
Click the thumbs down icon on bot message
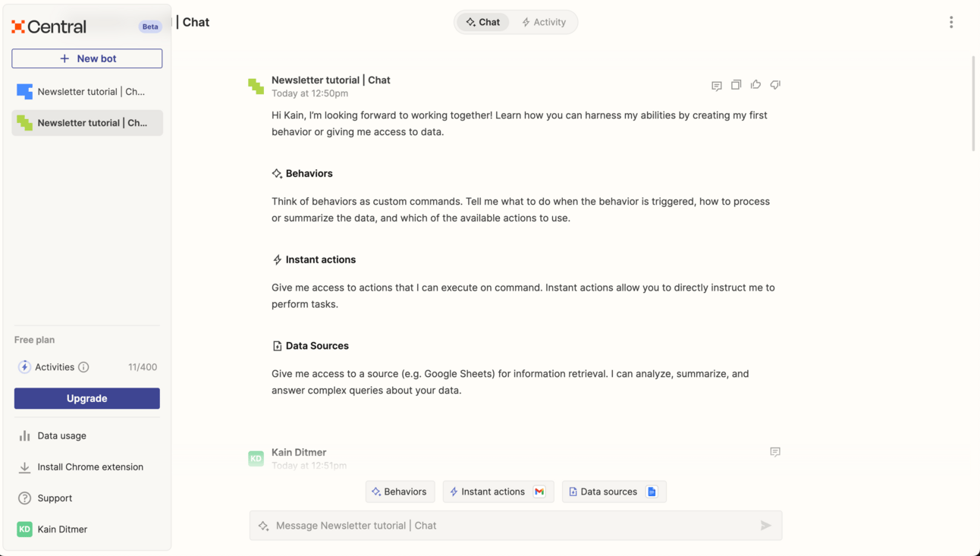pyautogui.click(x=775, y=85)
